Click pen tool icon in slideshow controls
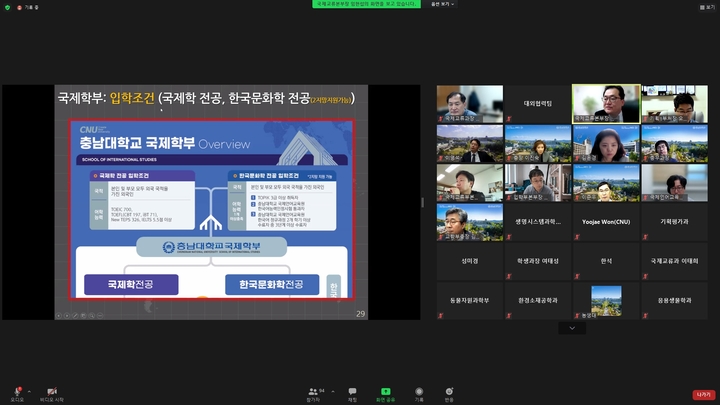The height and width of the screenshot is (405, 720). point(75,315)
